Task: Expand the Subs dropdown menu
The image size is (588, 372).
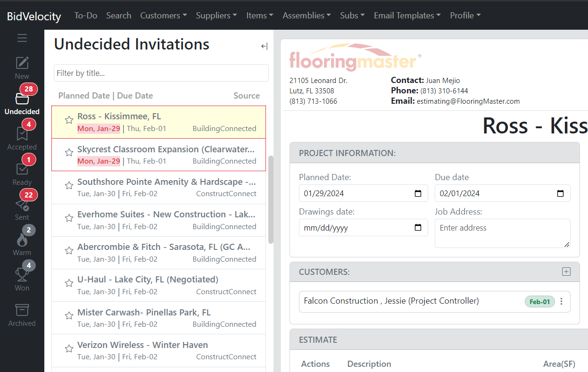Action: click(x=352, y=16)
